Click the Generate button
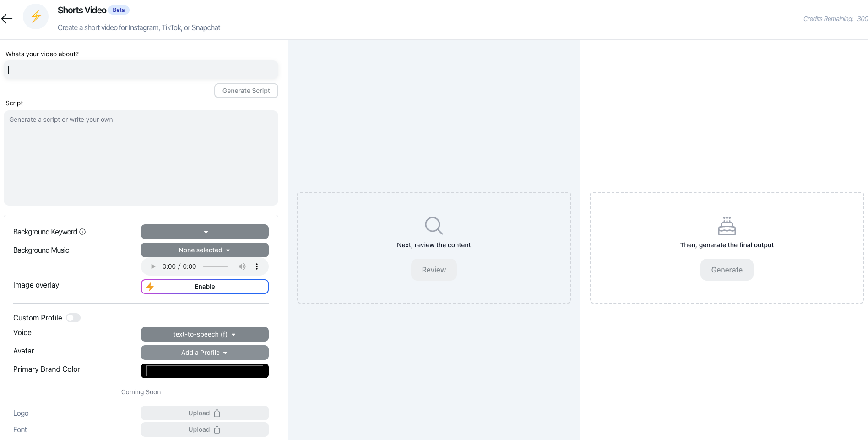Image resolution: width=868 pixels, height=440 pixels. click(x=727, y=270)
